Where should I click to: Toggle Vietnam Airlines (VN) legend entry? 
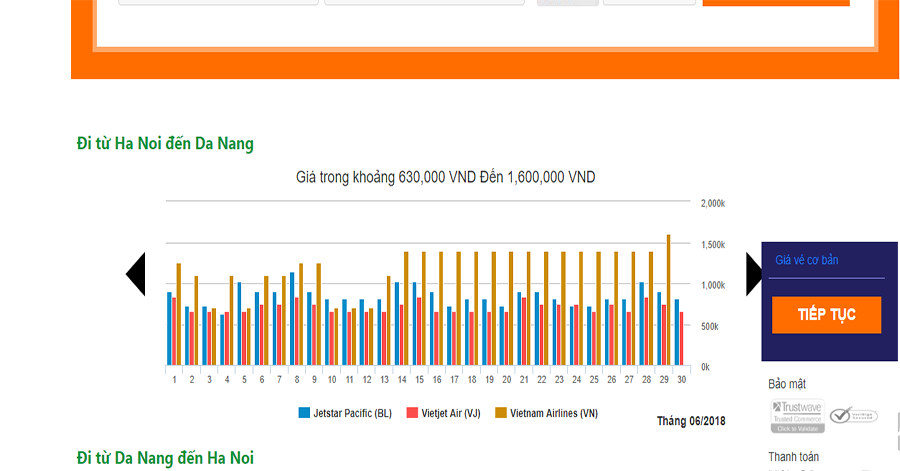tap(546, 413)
